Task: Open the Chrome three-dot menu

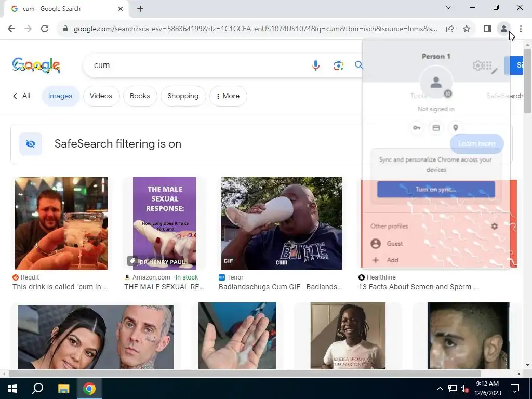Action: [x=521, y=29]
